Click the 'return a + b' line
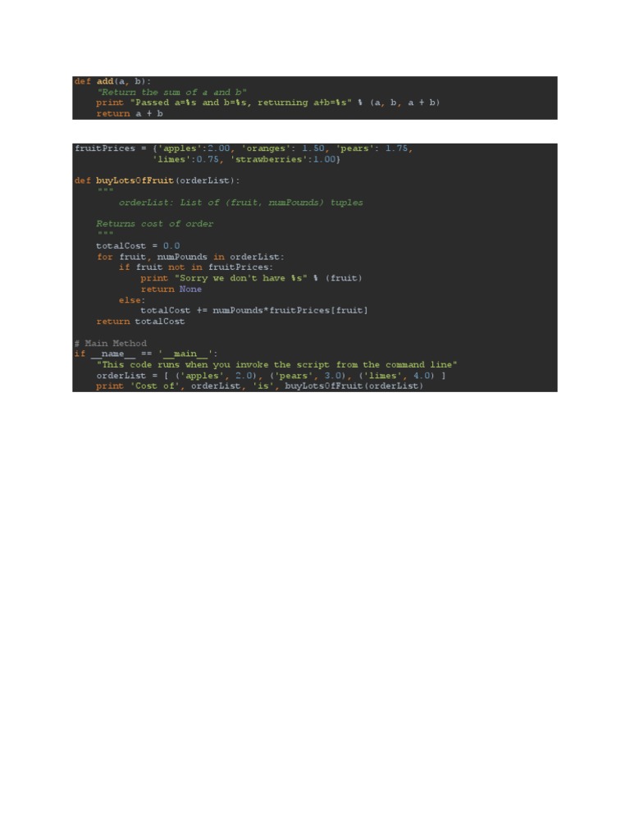Image resolution: width=630 pixels, height=840 pixels. 130,113
